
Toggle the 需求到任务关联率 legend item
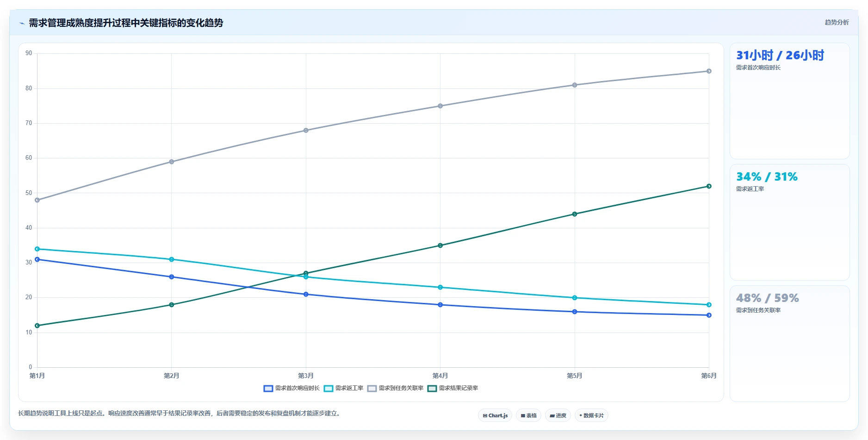395,388
